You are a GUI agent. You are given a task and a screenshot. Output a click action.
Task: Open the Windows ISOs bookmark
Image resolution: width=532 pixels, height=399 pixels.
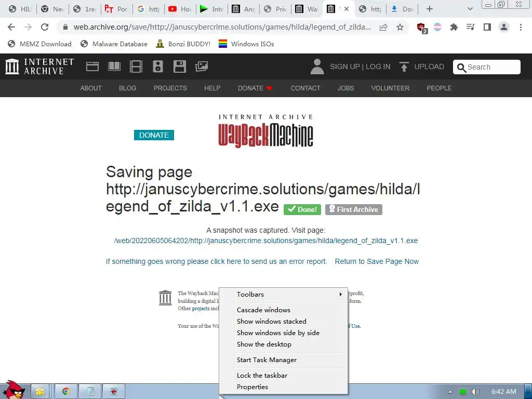pos(246,44)
